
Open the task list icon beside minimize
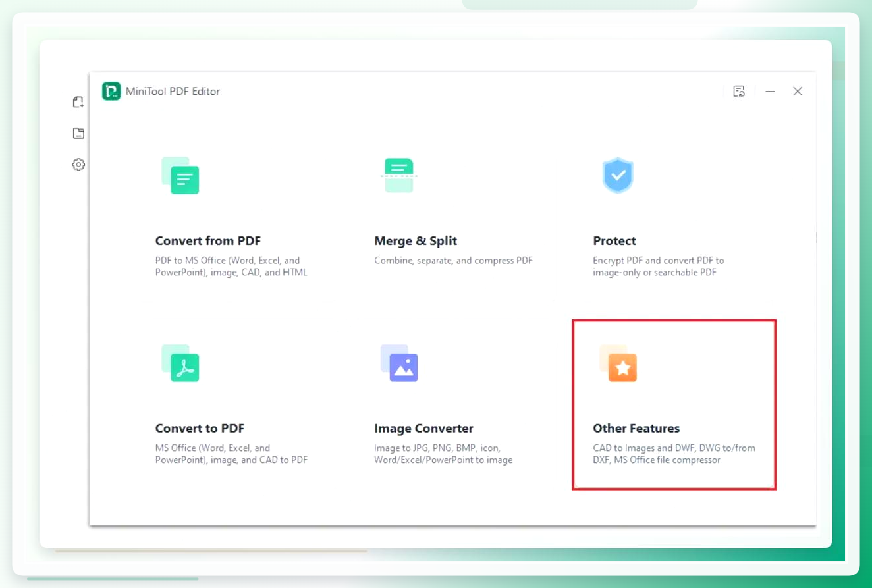click(x=739, y=92)
